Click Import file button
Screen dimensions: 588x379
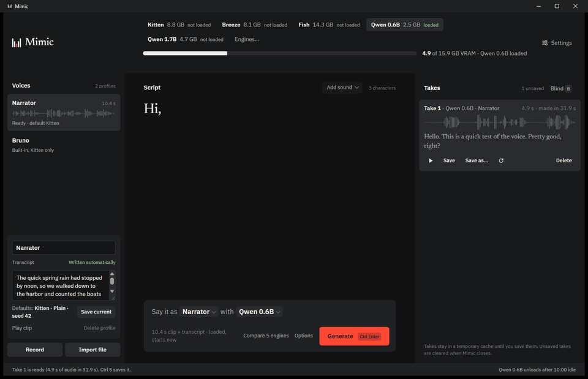[92, 350]
